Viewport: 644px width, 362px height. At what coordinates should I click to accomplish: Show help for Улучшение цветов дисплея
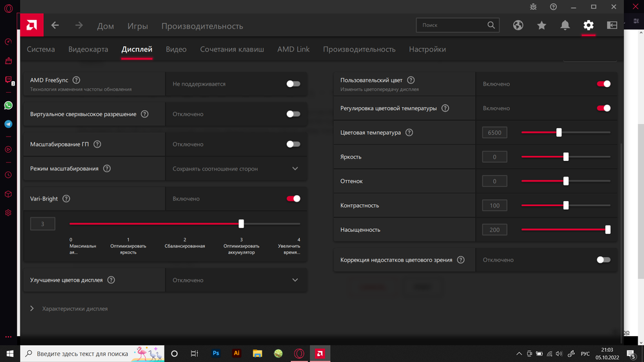pyautogui.click(x=111, y=280)
